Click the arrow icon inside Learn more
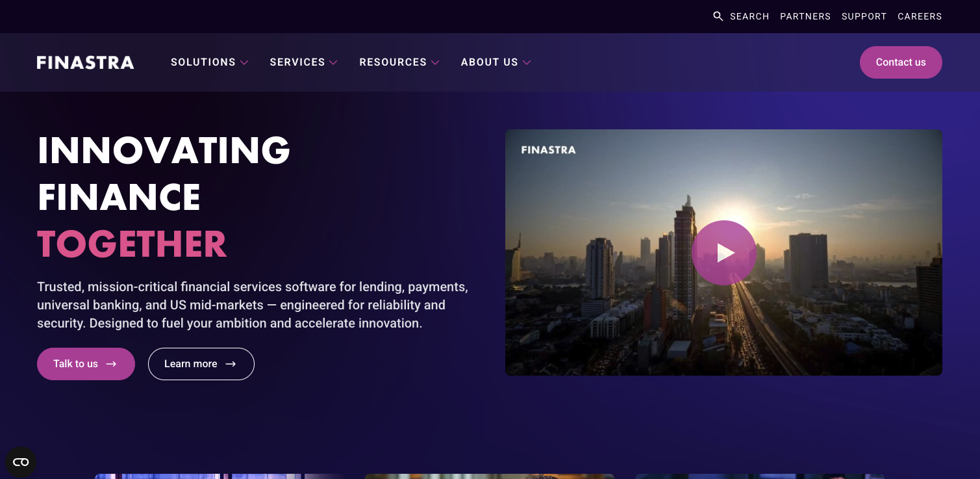The image size is (980, 479). click(x=231, y=364)
